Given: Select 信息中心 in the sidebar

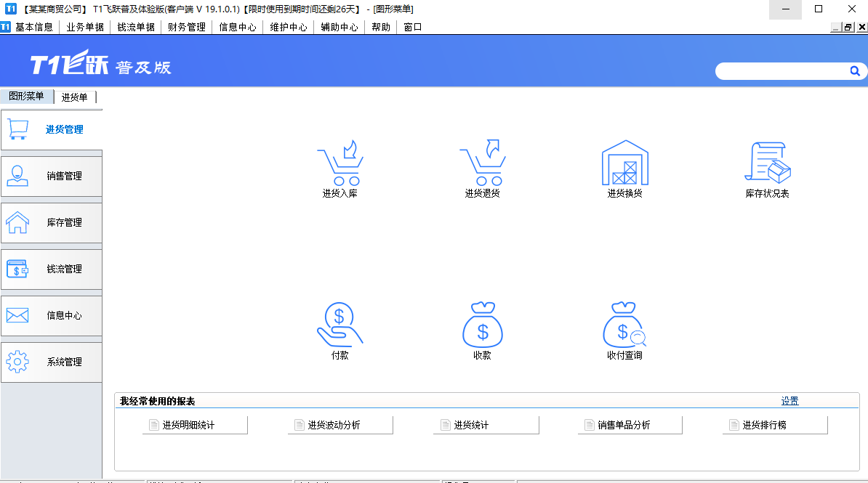Looking at the screenshot, I should click(x=52, y=315).
